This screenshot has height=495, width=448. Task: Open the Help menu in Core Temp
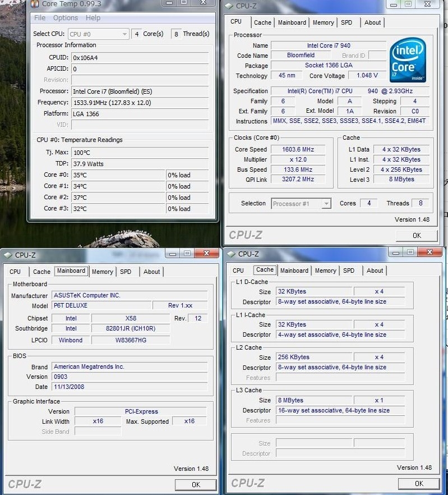pyautogui.click(x=93, y=18)
